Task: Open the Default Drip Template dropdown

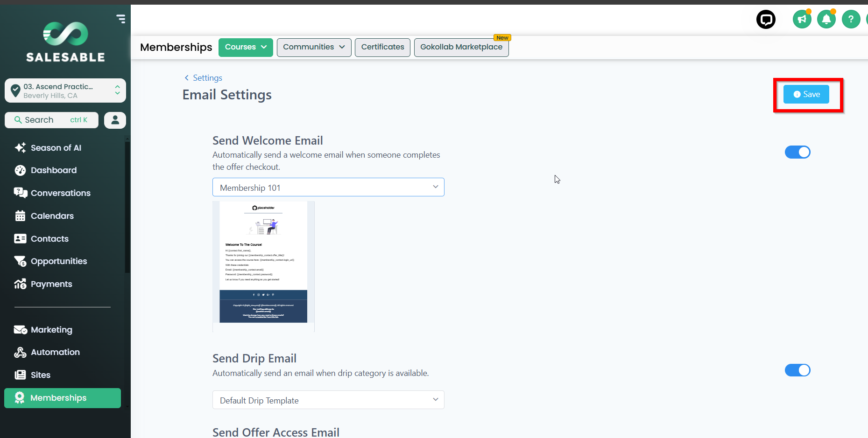Action: 328,400
